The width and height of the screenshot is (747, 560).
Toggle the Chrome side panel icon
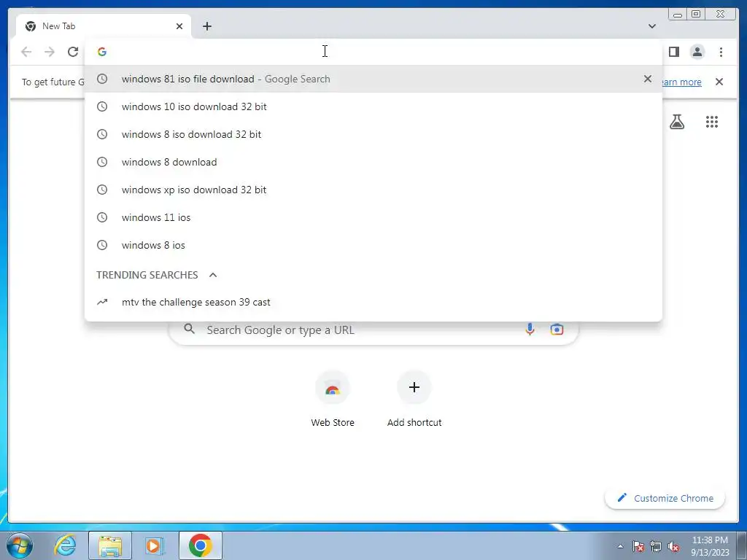click(673, 52)
